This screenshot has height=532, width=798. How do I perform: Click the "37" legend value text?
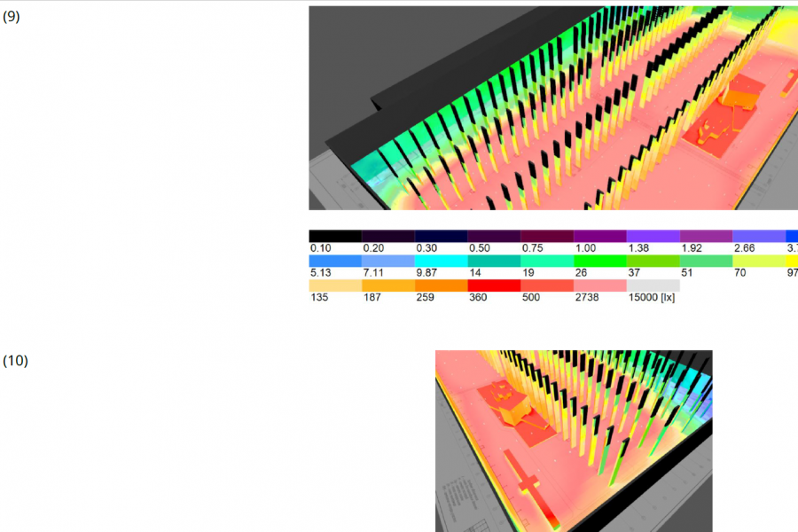tap(634, 273)
